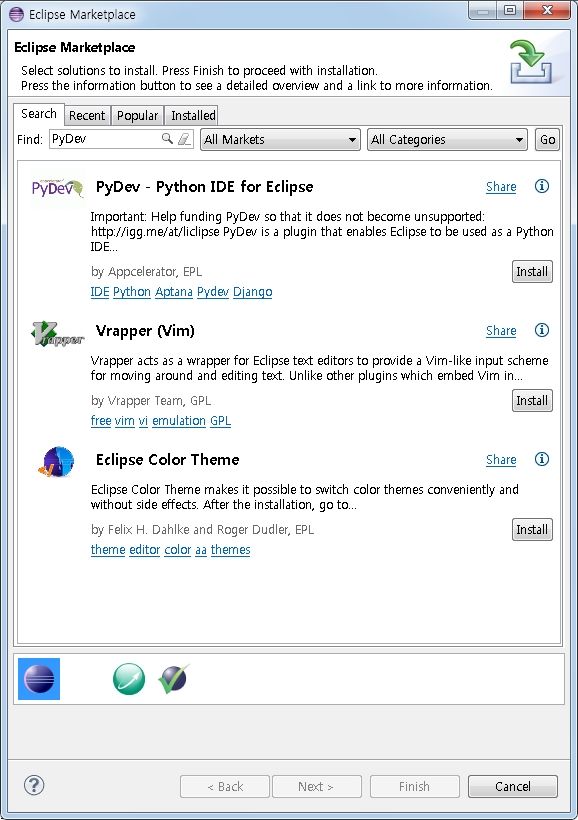Click the GPL tag link under Vrapper

pyautogui.click(x=221, y=421)
